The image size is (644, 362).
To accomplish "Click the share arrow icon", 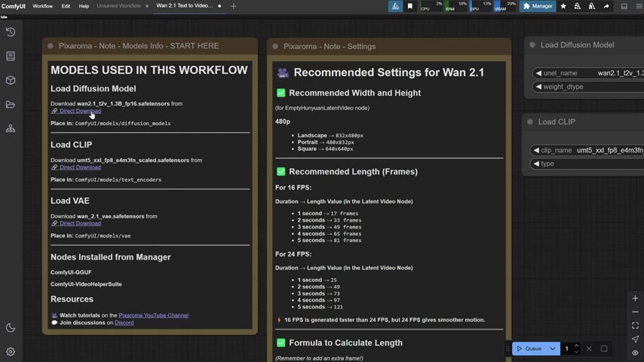I will (606, 6).
